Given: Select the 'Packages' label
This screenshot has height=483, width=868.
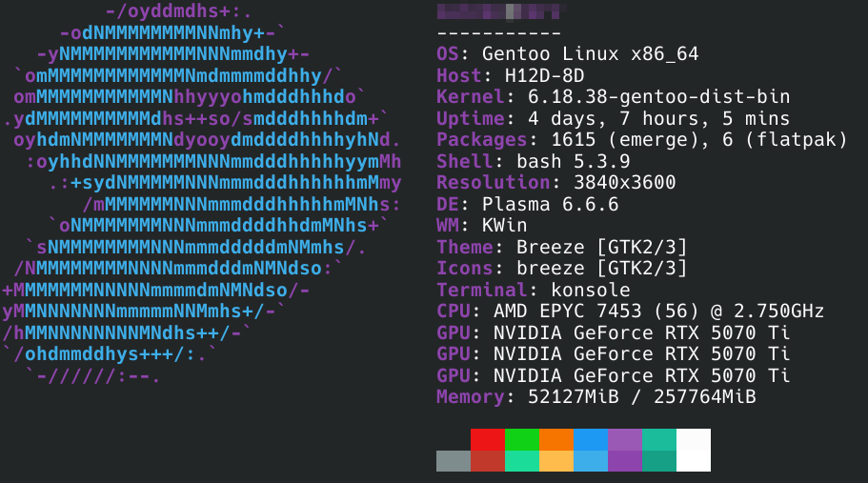Looking at the screenshot, I should (x=481, y=140).
